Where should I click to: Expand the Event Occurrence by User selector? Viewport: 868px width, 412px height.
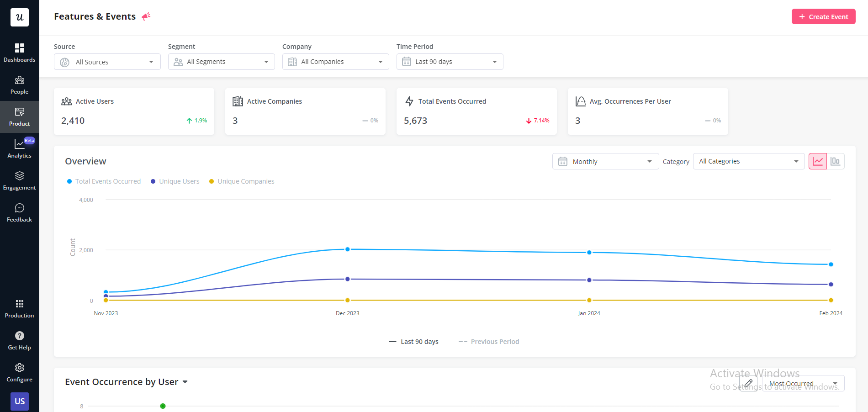point(185,382)
